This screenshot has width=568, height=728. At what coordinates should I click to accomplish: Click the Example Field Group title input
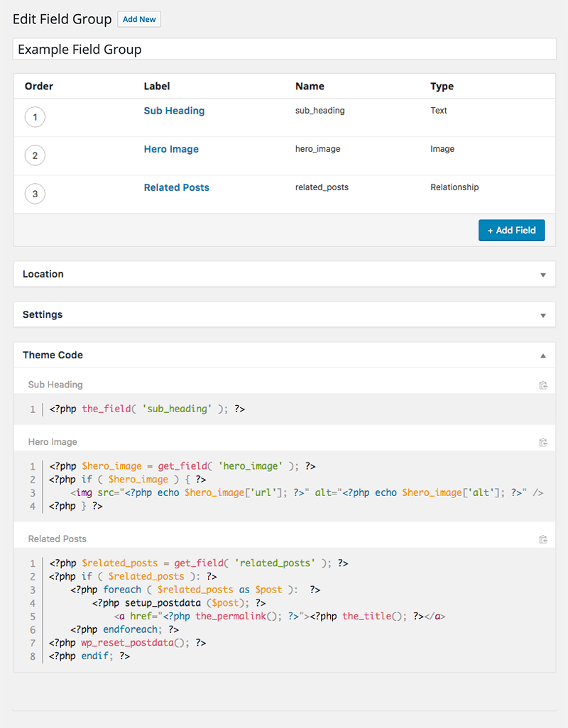[284, 48]
